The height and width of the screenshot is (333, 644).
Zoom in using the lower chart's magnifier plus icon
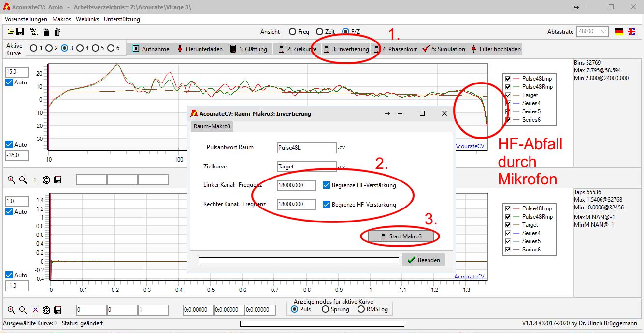[12, 310]
